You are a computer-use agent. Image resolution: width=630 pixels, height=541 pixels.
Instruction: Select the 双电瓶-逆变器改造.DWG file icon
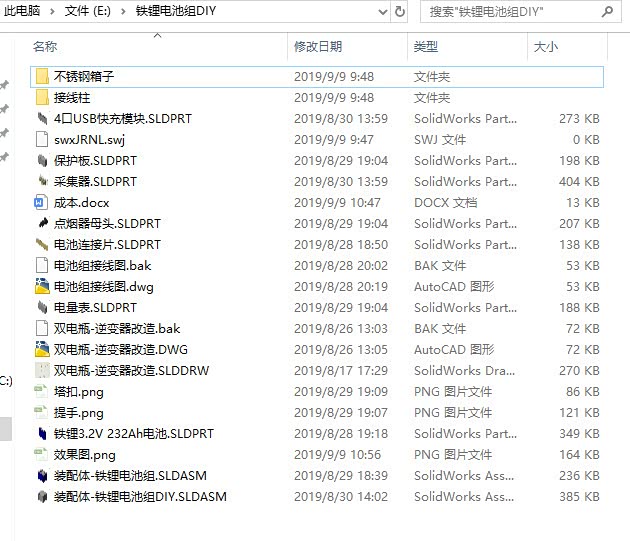[41, 350]
